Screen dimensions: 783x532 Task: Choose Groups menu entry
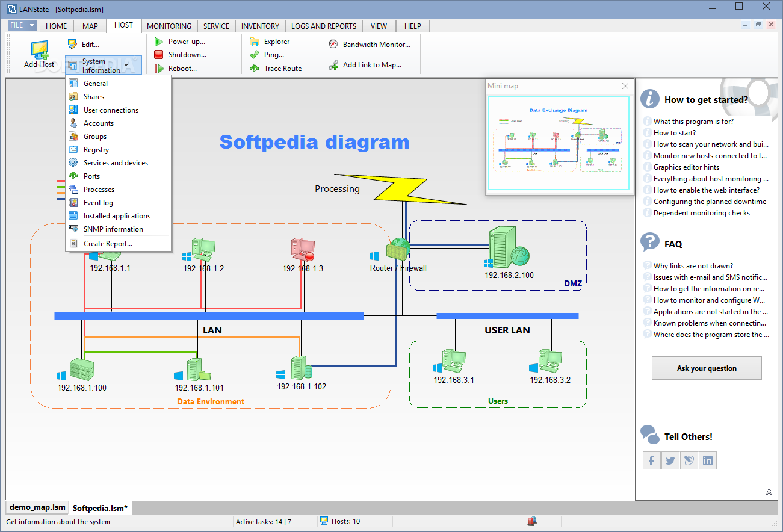point(119,137)
